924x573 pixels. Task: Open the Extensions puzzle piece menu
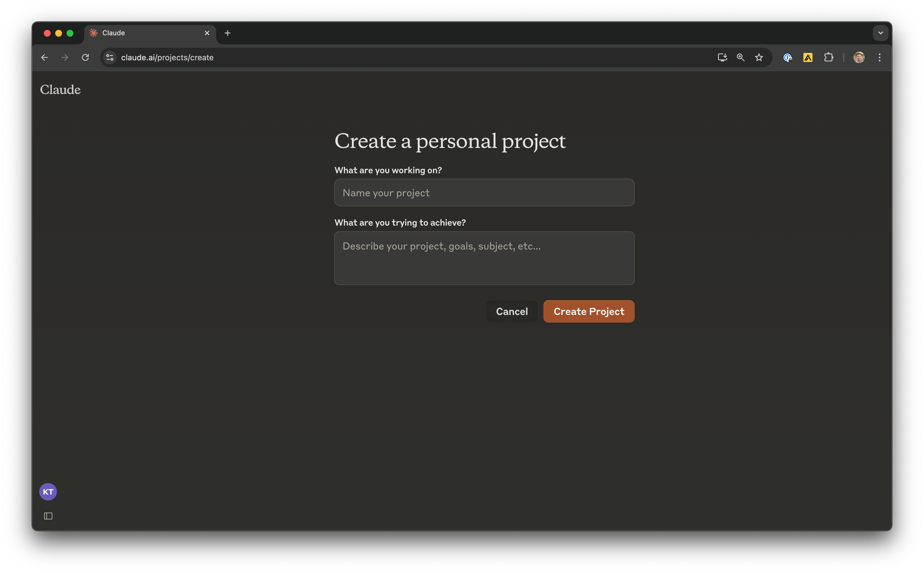828,57
